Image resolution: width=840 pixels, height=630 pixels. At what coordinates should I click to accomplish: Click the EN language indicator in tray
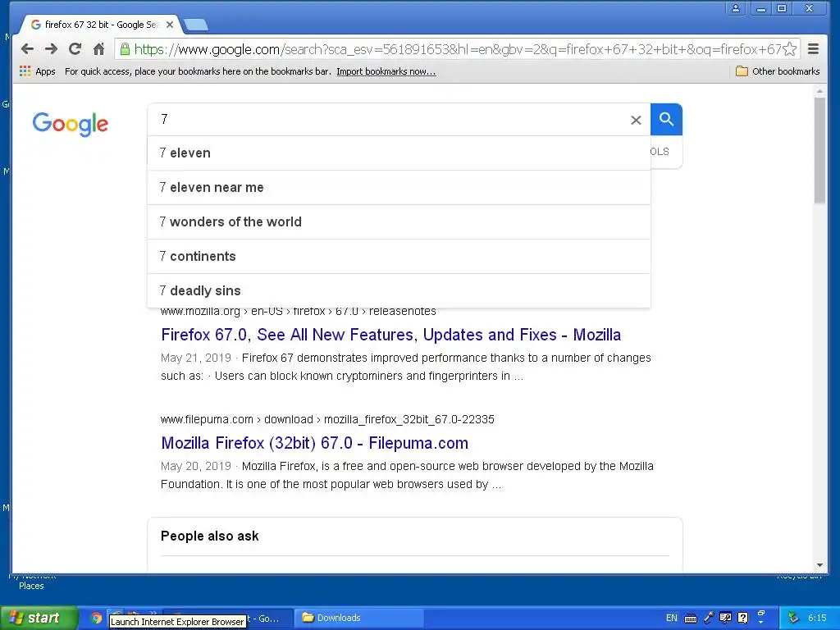(x=671, y=618)
